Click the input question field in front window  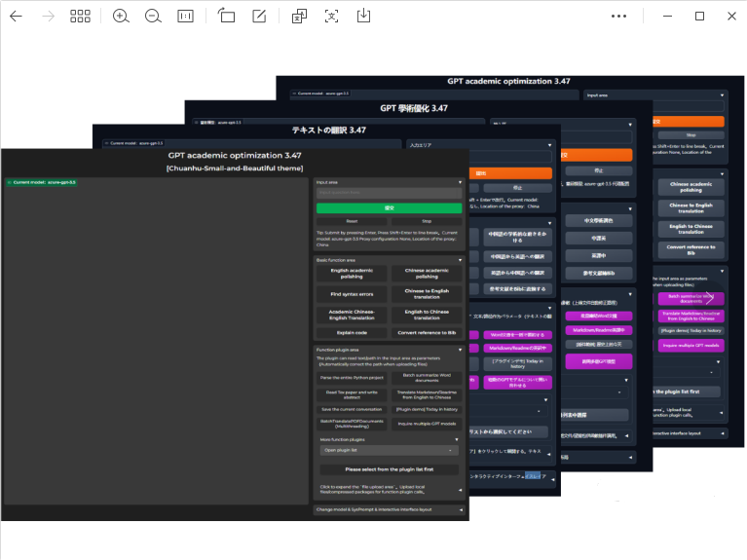pos(390,193)
